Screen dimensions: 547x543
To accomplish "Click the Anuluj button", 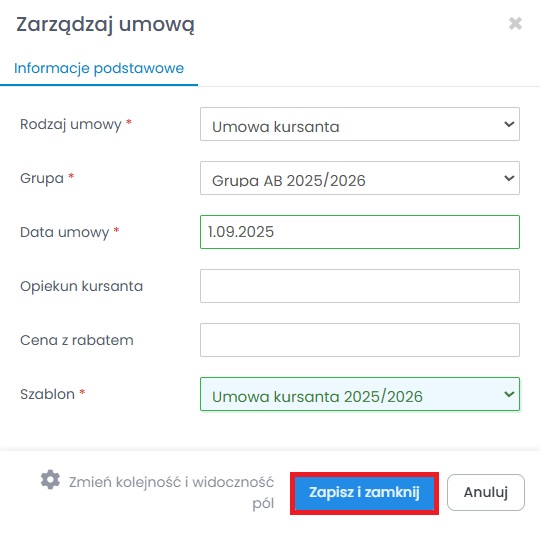I will coord(486,492).
